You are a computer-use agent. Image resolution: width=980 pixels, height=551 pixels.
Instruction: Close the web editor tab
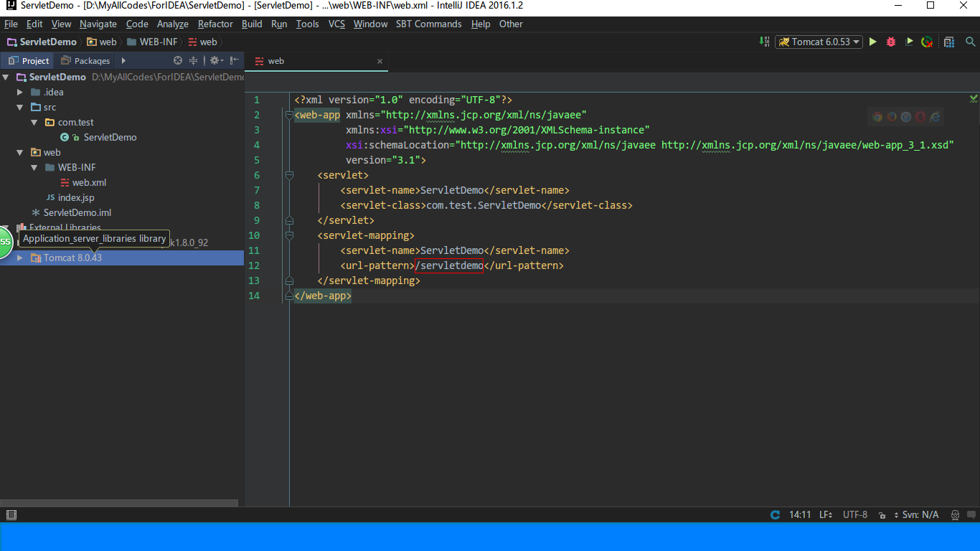(380, 61)
